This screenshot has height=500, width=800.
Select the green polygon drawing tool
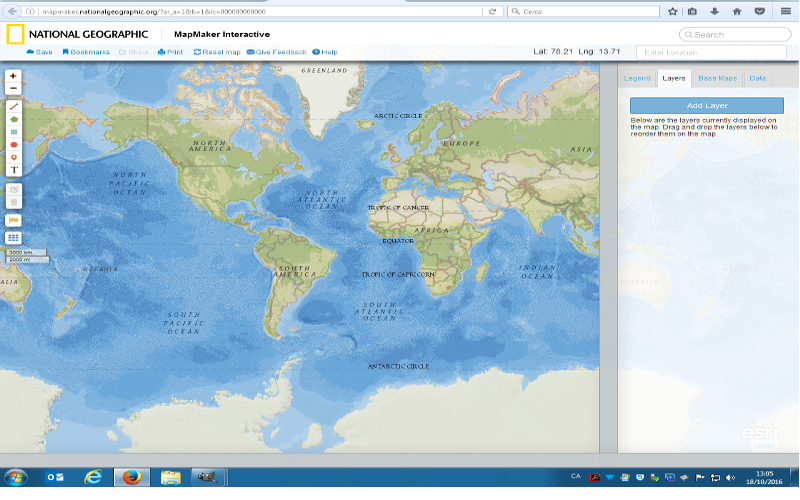tap(13, 118)
